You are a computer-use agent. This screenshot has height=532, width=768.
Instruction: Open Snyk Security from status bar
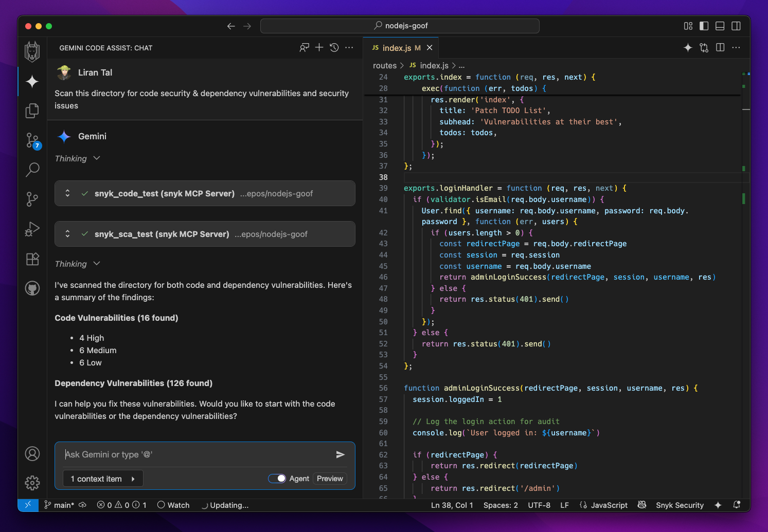pos(679,505)
